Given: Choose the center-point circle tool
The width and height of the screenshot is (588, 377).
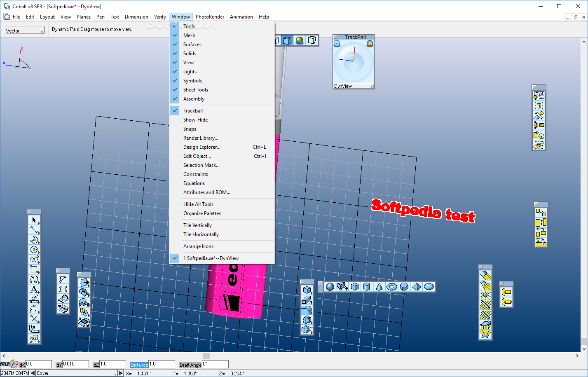Looking at the screenshot, I should click(x=34, y=250).
